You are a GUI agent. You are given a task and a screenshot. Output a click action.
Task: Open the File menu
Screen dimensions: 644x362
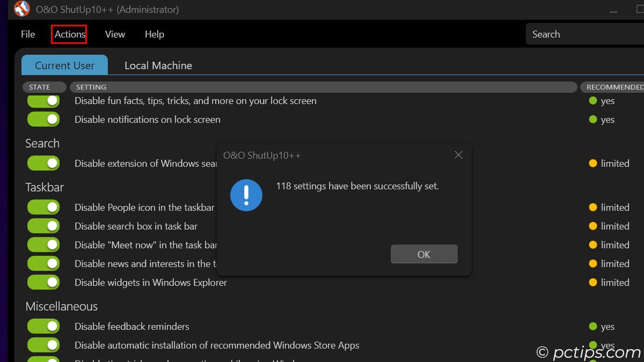click(28, 34)
